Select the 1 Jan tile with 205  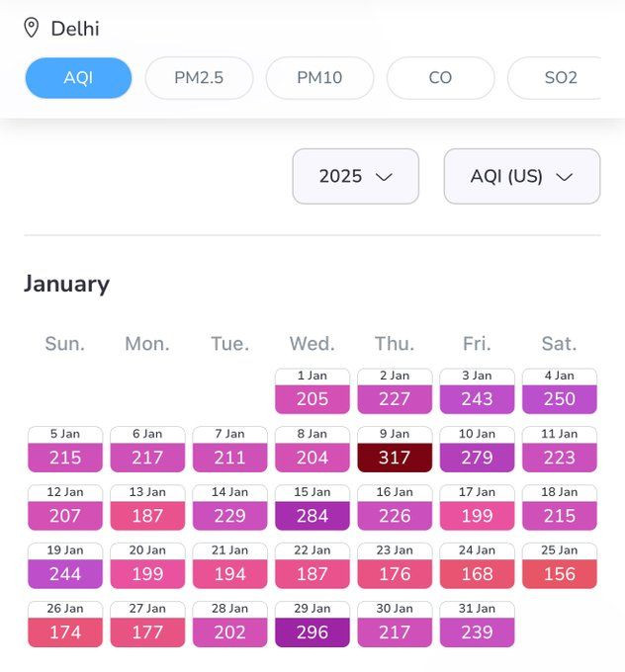[312, 391]
